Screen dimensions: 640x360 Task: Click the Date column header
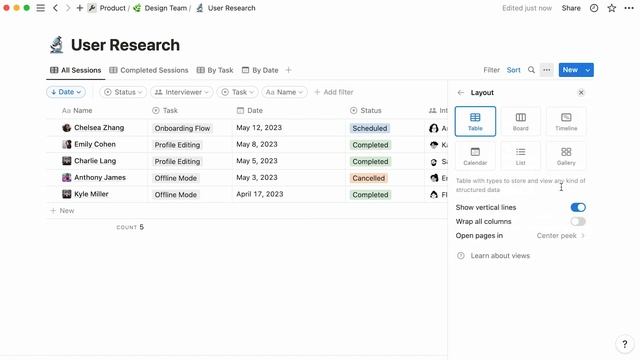click(x=249, y=111)
